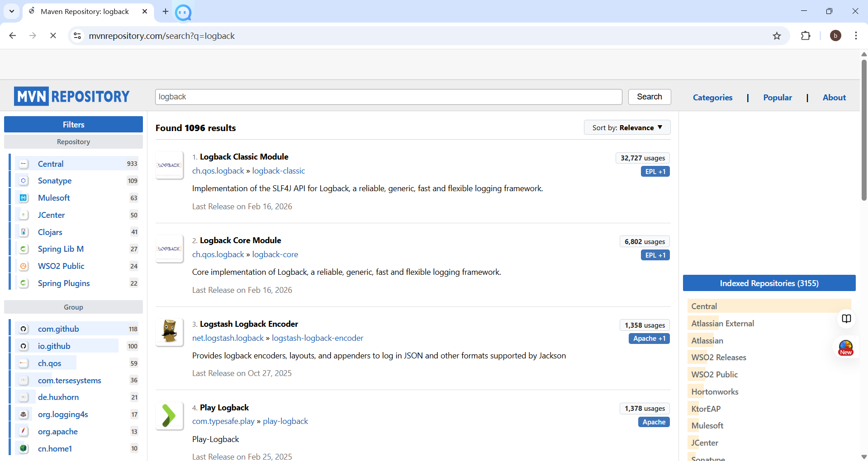Open the Logback Classic Module result
The image size is (868, 461).
pyautogui.click(x=244, y=157)
